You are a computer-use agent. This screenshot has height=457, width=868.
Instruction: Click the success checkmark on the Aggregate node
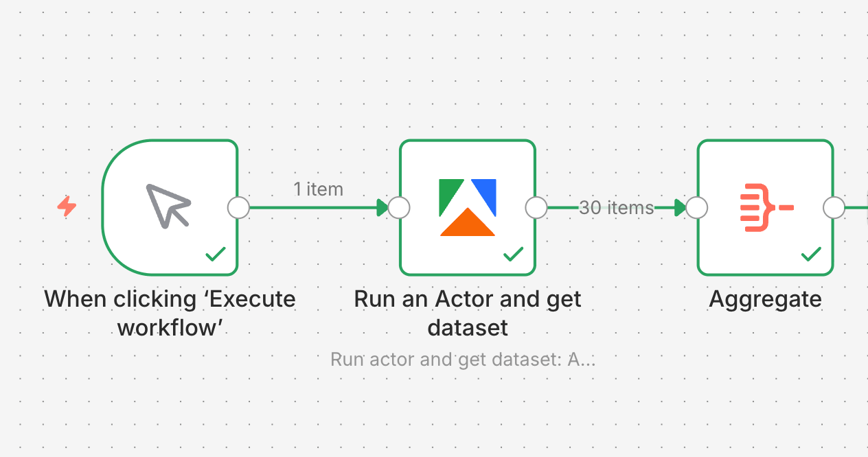tap(810, 254)
